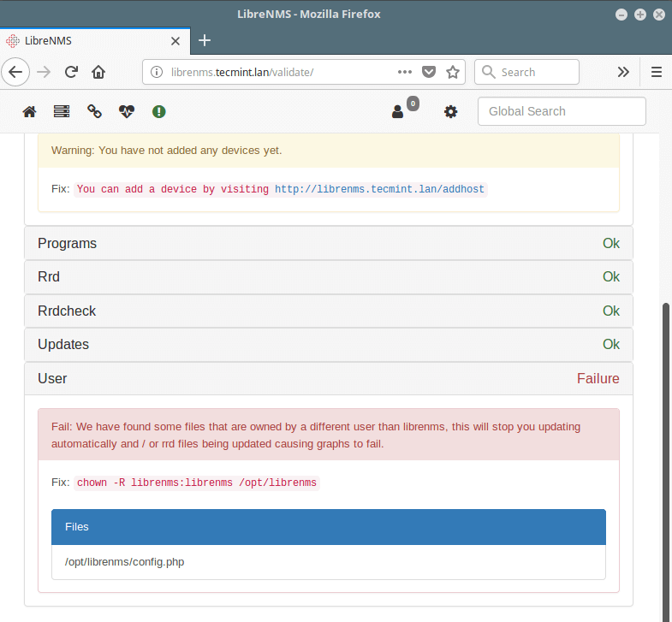This screenshot has height=622, width=672.
Task: Open the Ports link icon menu
Action: pos(94,111)
